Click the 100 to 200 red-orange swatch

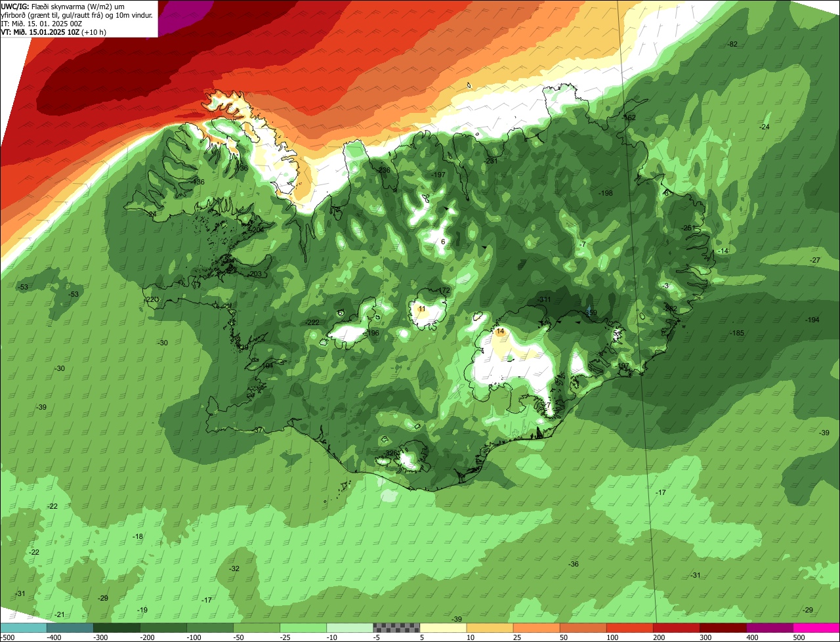click(629, 628)
